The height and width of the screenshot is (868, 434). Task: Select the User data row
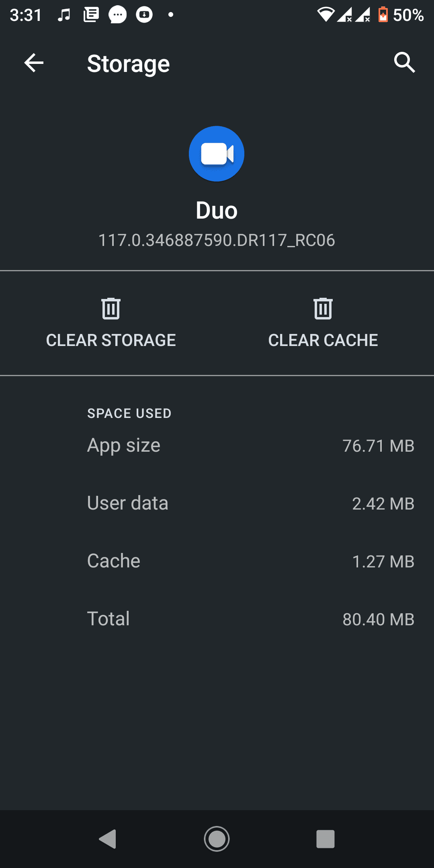(x=250, y=504)
